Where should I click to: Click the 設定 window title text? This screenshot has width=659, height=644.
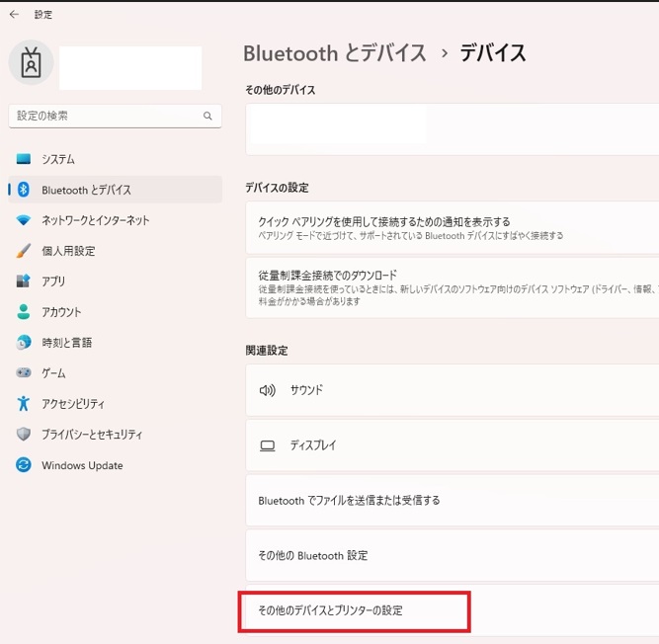[43, 15]
